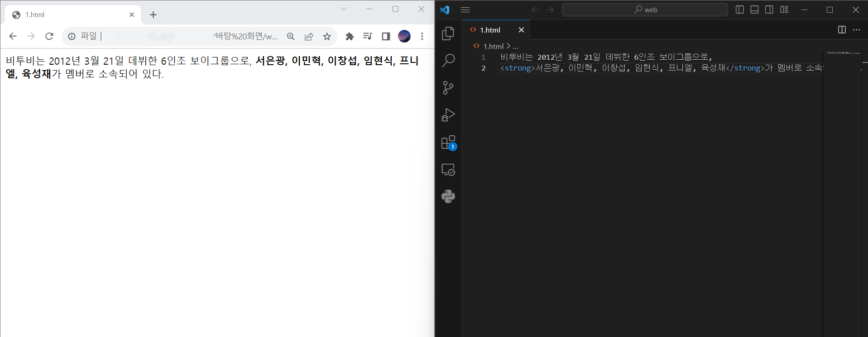Open Run and Debug view
868x337 pixels.
coord(448,115)
